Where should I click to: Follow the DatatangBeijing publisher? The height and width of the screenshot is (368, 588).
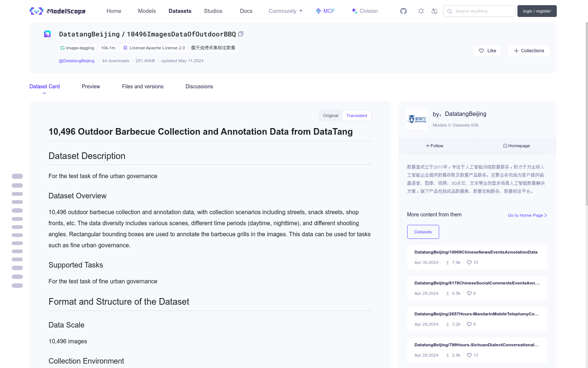435,146
